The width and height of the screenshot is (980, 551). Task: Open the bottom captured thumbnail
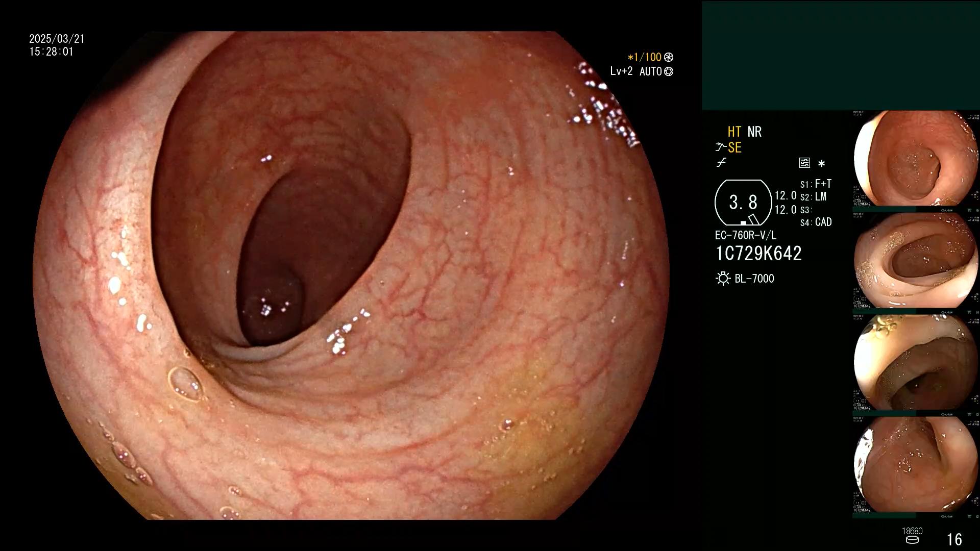point(916,464)
